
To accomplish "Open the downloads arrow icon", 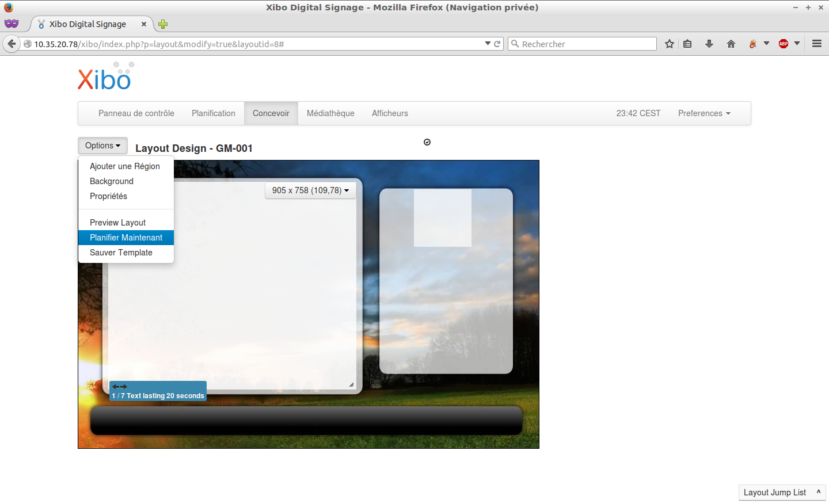I will [x=709, y=44].
